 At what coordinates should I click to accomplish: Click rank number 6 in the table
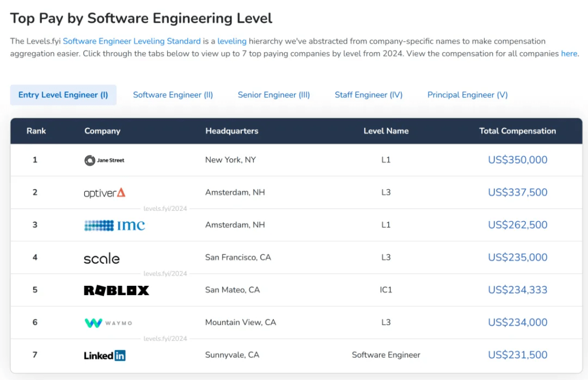[x=35, y=322]
